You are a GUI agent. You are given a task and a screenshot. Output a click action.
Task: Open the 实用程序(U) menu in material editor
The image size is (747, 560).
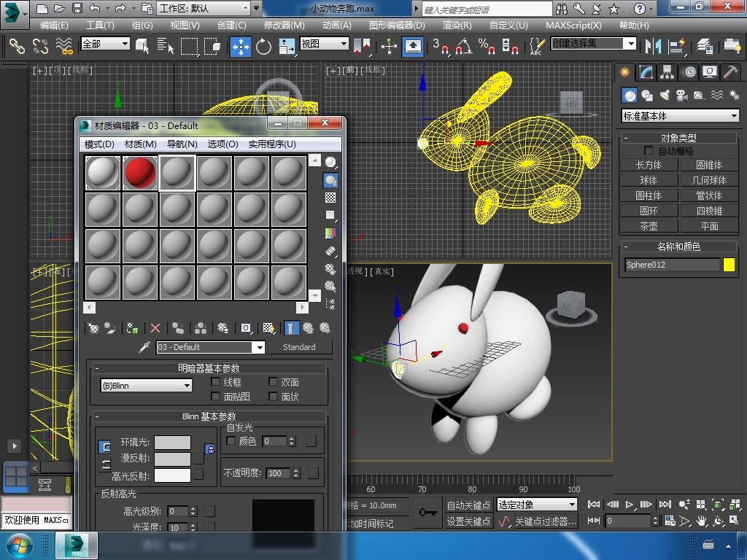272,144
